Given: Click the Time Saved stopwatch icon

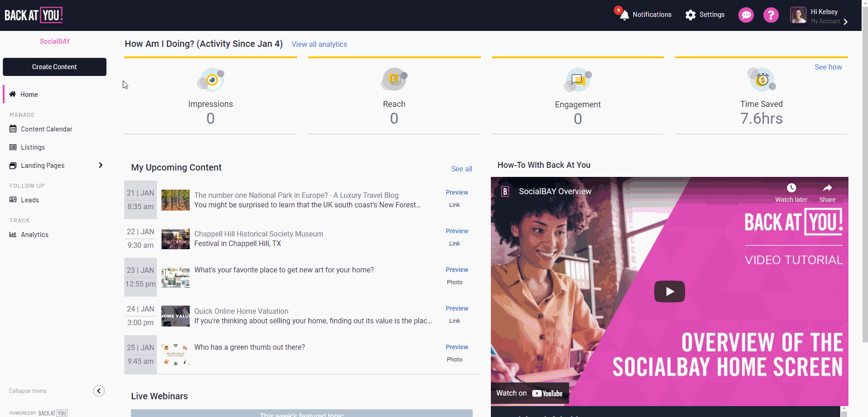Looking at the screenshot, I should tap(762, 80).
